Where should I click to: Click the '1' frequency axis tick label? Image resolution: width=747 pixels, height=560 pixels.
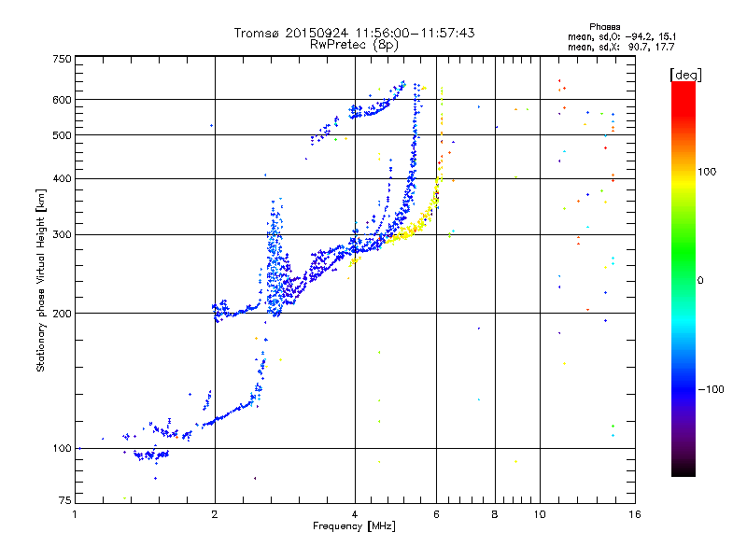tap(75, 514)
